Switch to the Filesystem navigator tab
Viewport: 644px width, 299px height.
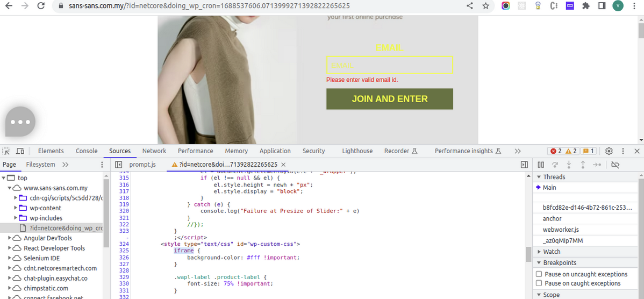pos(41,165)
